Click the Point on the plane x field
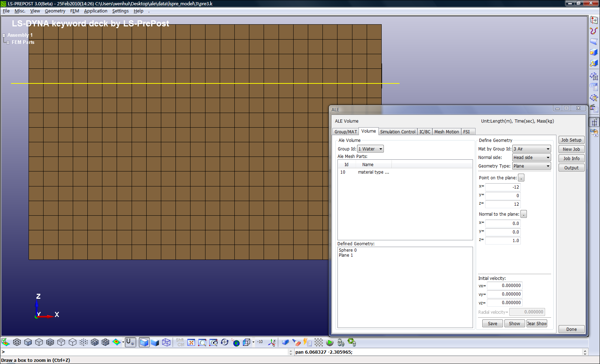 click(x=503, y=187)
